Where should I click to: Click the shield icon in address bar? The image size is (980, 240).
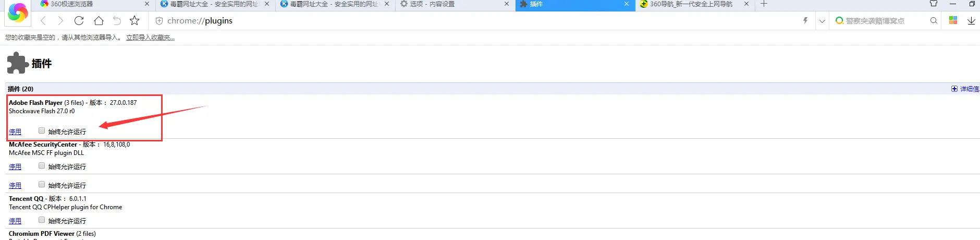159,21
